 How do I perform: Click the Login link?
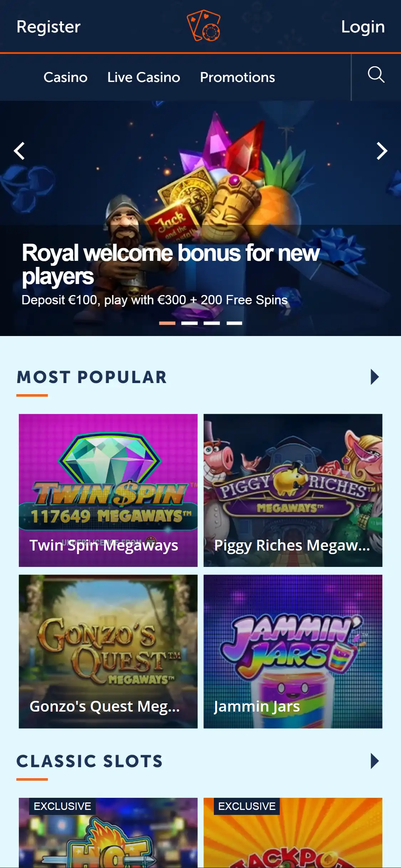click(x=363, y=27)
